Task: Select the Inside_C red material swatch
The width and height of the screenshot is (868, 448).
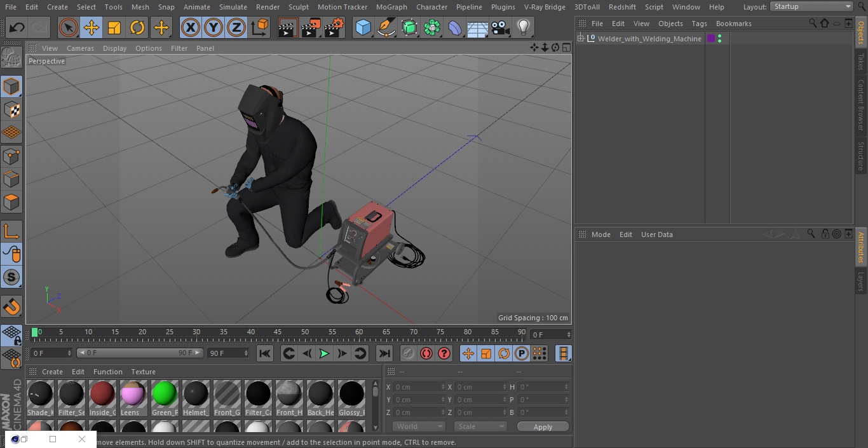Action: click(x=102, y=398)
